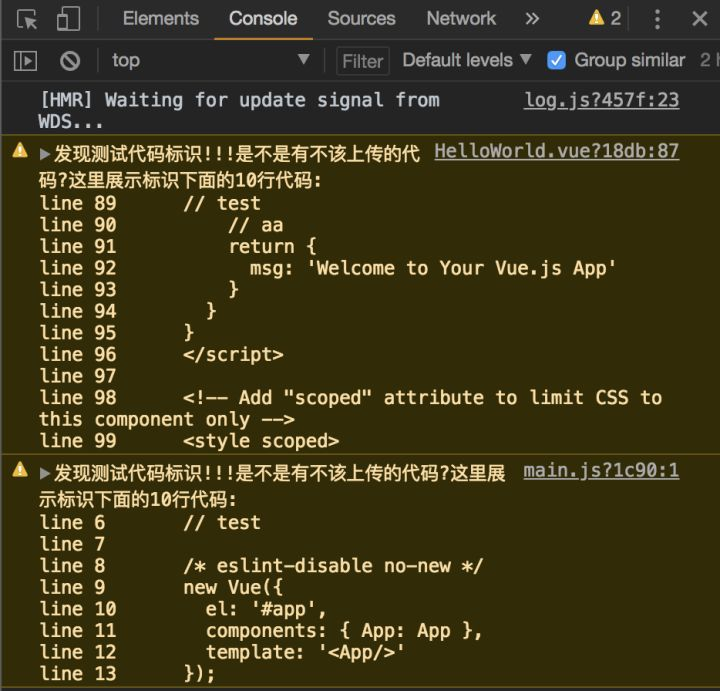Click the '/* eslint-disable no-new */' line

coord(333,566)
